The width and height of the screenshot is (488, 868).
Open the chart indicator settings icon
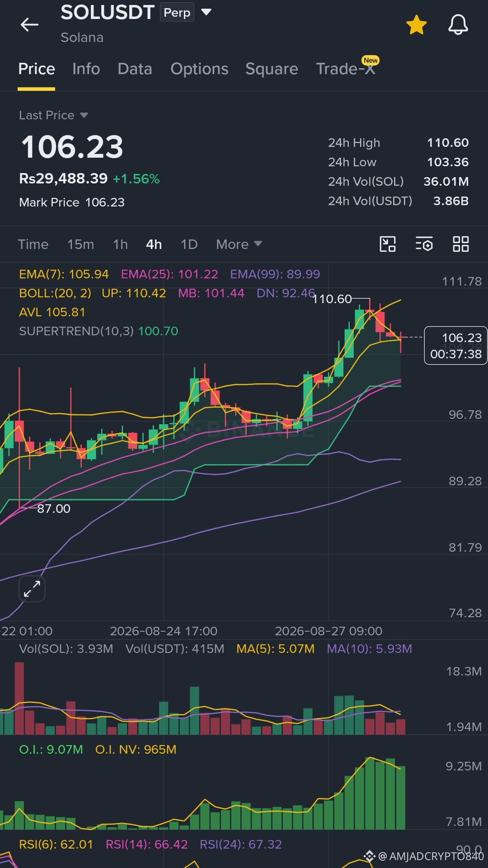pyautogui.click(x=424, y=244)
